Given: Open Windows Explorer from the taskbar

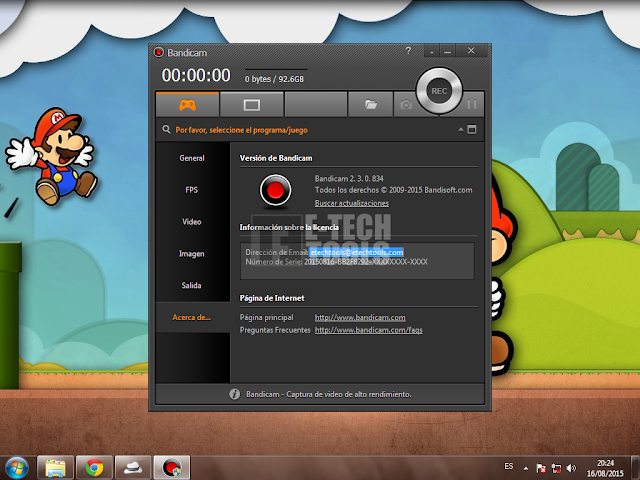Looking at the screenshot, I should point(56,468).
